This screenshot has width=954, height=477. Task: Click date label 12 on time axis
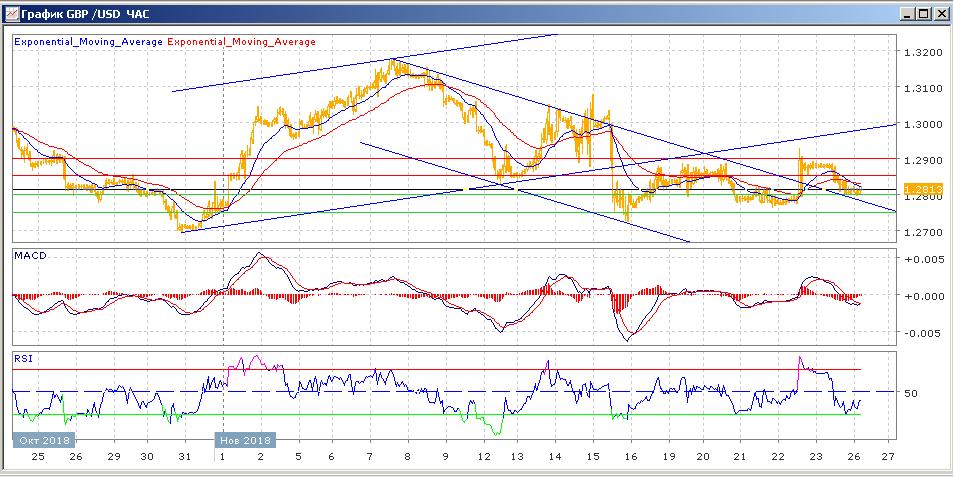[484, 456]
